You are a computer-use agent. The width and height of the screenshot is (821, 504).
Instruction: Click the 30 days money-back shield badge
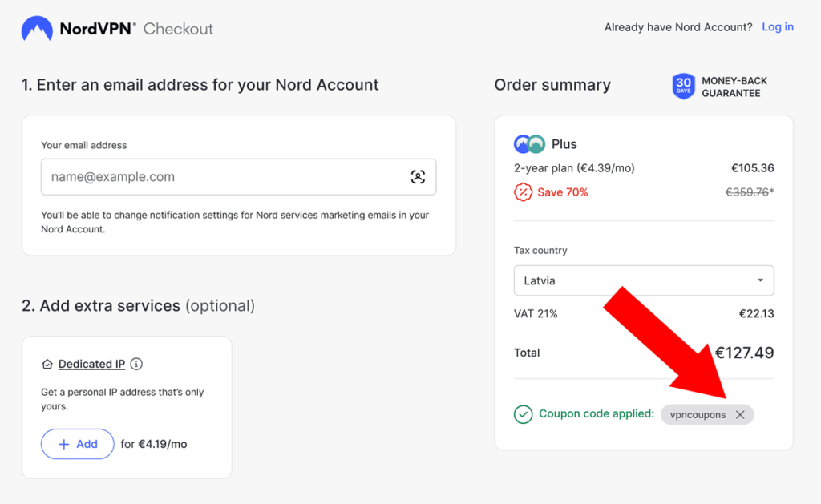(x=683, y=87)
